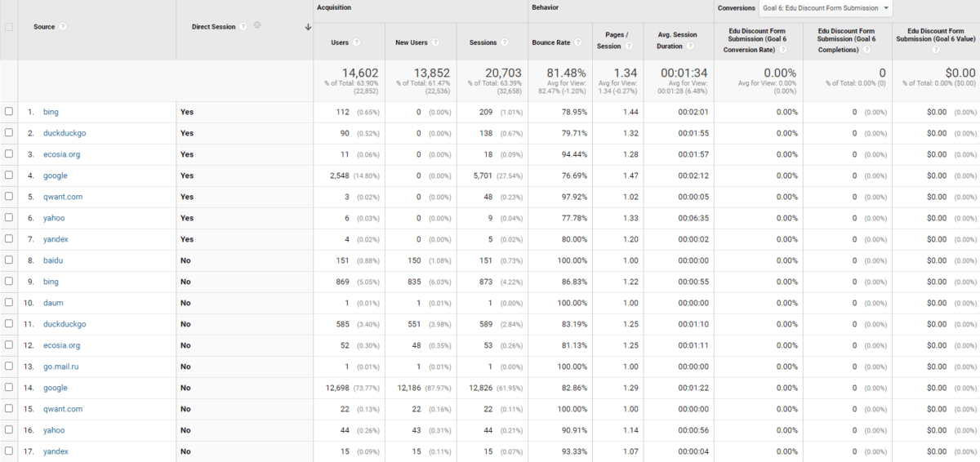Select total sessions value 20,703
The height and width of the screenshot is (462, 980).
click(503, 73)
